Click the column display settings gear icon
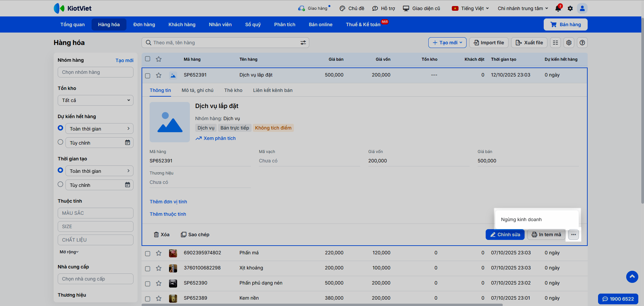The height and width of the screenshot is (306, 644). [569, 43]
